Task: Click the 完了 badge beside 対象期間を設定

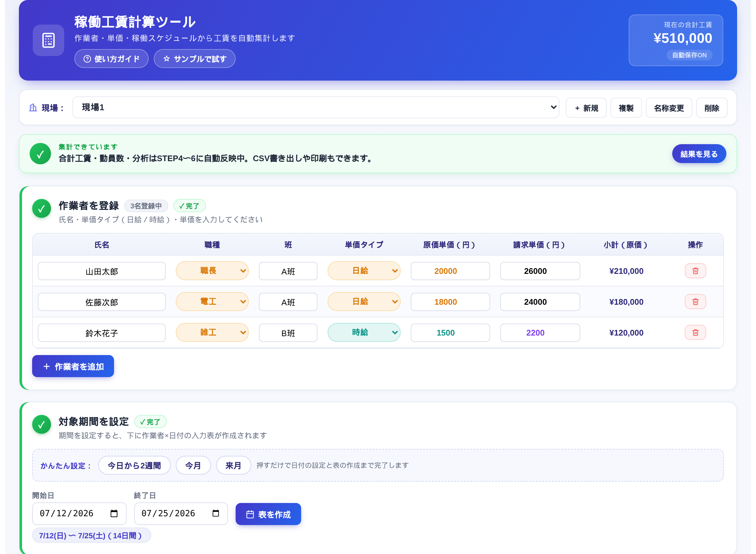Action: coord(150,422)
